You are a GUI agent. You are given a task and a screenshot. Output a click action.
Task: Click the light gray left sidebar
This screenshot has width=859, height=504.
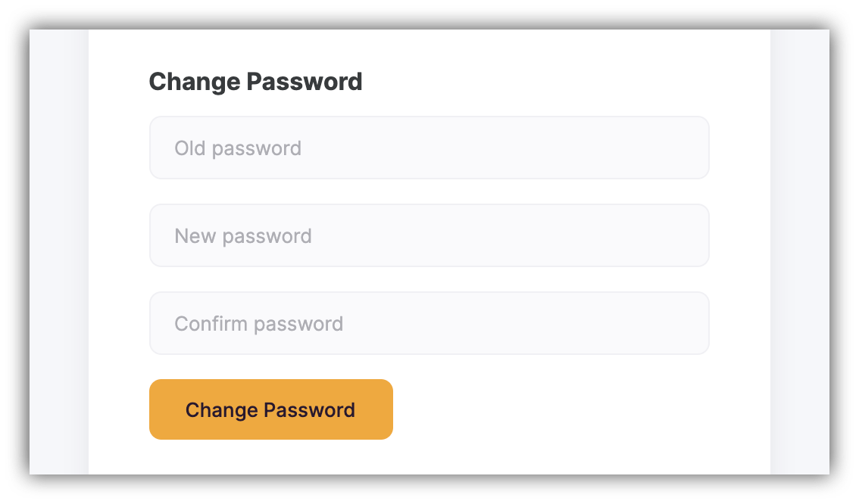pos(58,250)
